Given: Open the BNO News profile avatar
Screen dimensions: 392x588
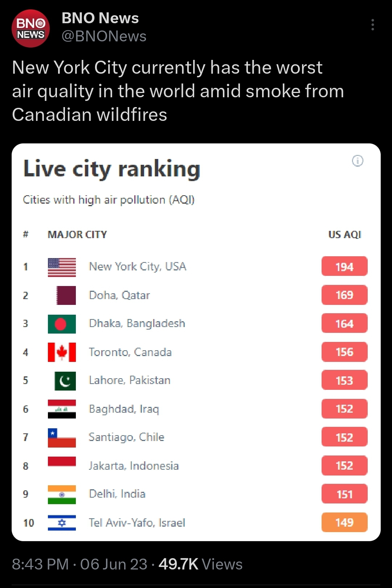Looking at the screenshot, I should (x=31, y=29).
